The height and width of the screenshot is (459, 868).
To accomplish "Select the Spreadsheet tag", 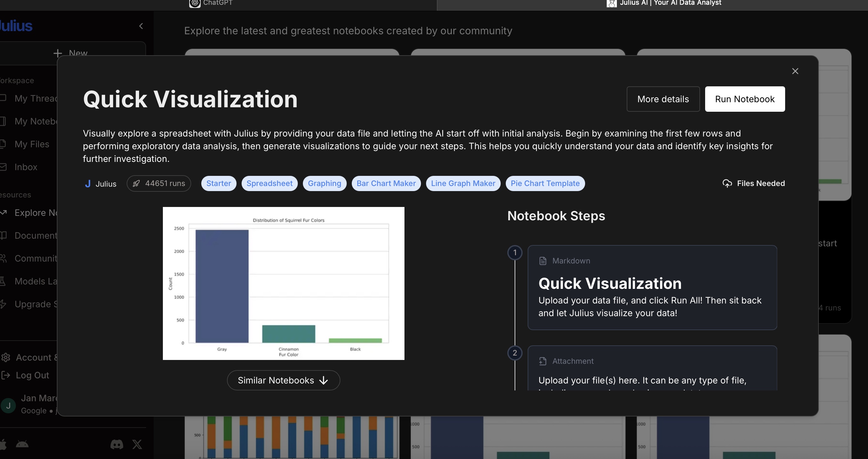I will pyautogui.click(x=269, y=183).
